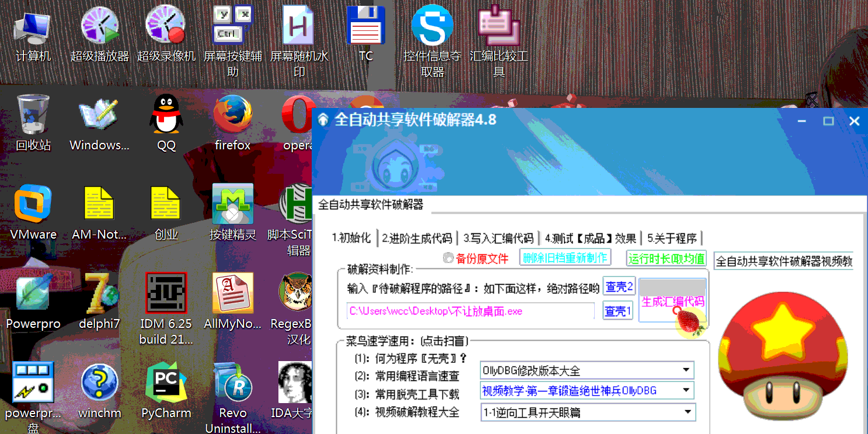868x434 pixels.
Task: Launch the VMware desktop icon
Action: (x=33, y=213)
